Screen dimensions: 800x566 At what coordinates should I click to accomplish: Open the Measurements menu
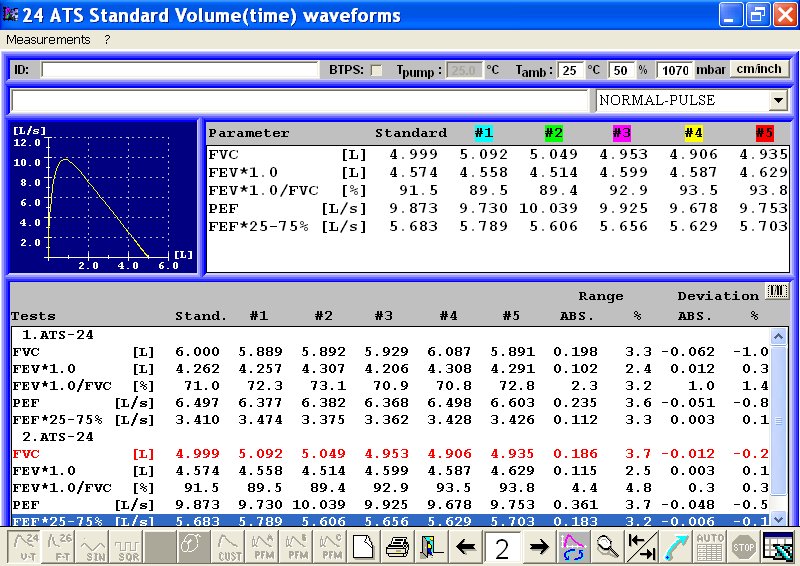point(48,40)
